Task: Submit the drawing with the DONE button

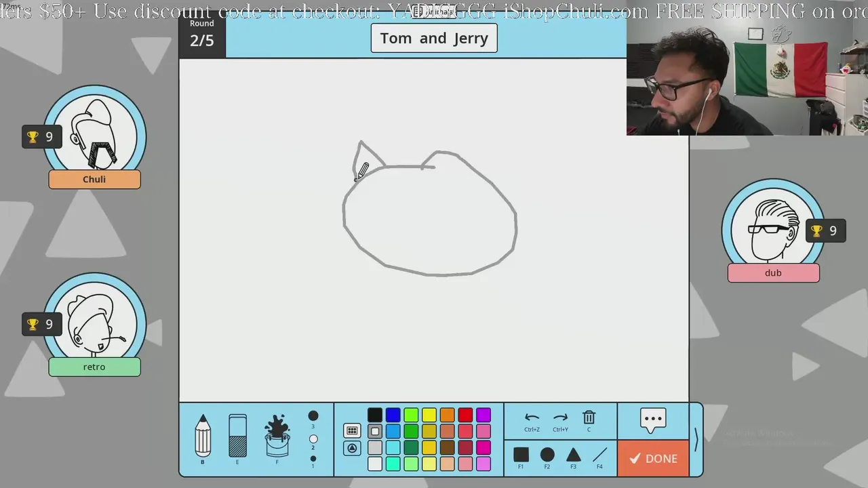Action: pos(653,458)
